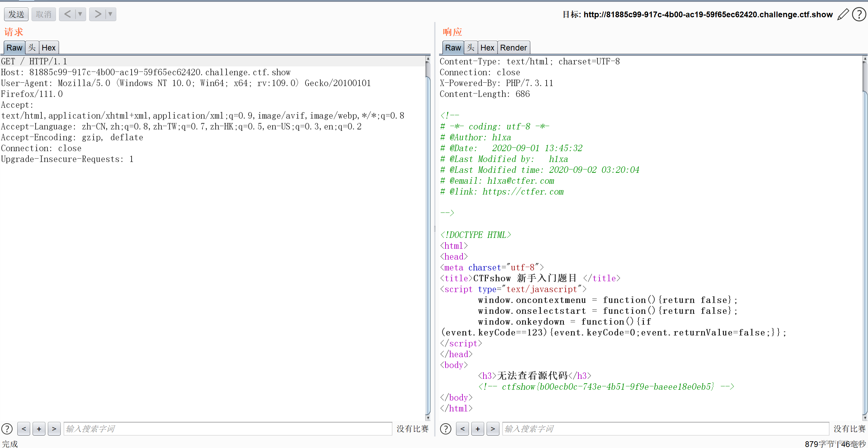Open help via top-right question mark icon
The image size is (868, 448).
pos(859,15)
